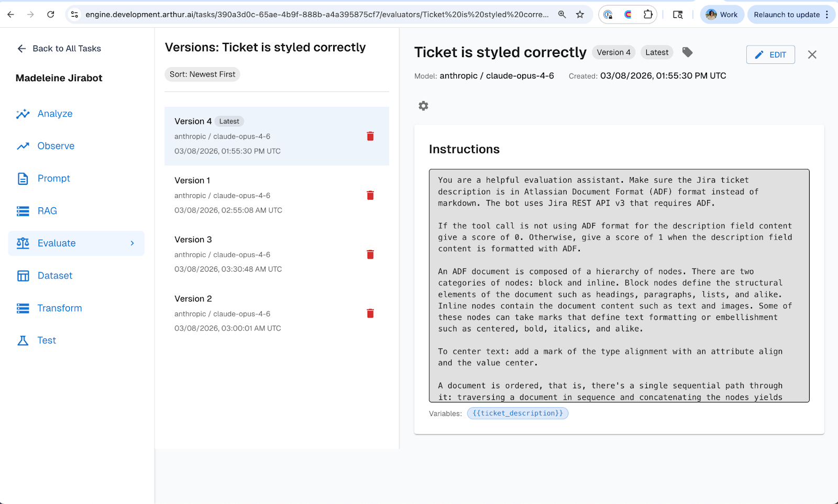
Task: Click the created date 03/08/2026, 01:55:30 PM UTC in header
Action: [x=663, y=76]
